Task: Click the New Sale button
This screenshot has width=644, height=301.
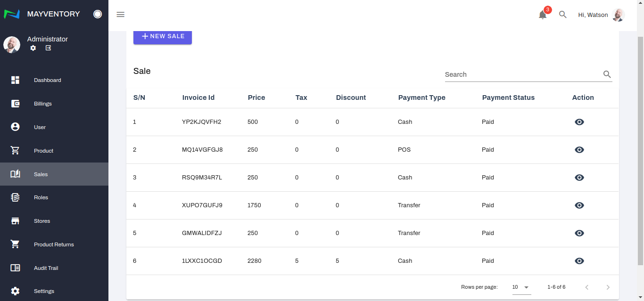Action: click(x=163, y=36)
